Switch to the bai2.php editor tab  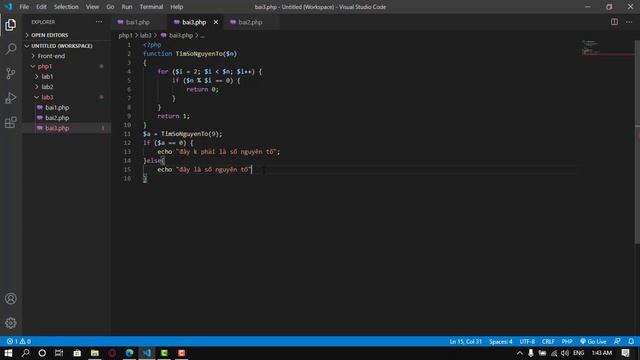pos(251,22)
